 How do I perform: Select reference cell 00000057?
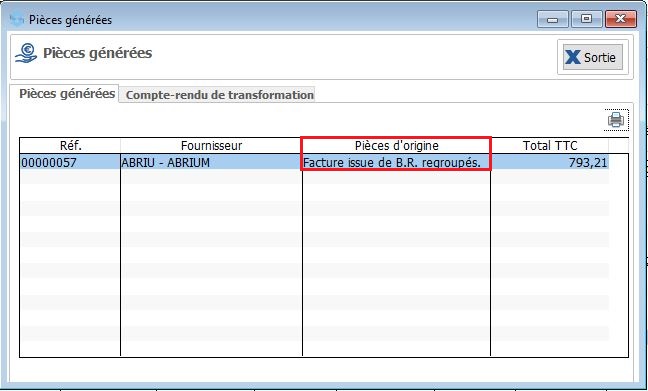tap(70, 162)
